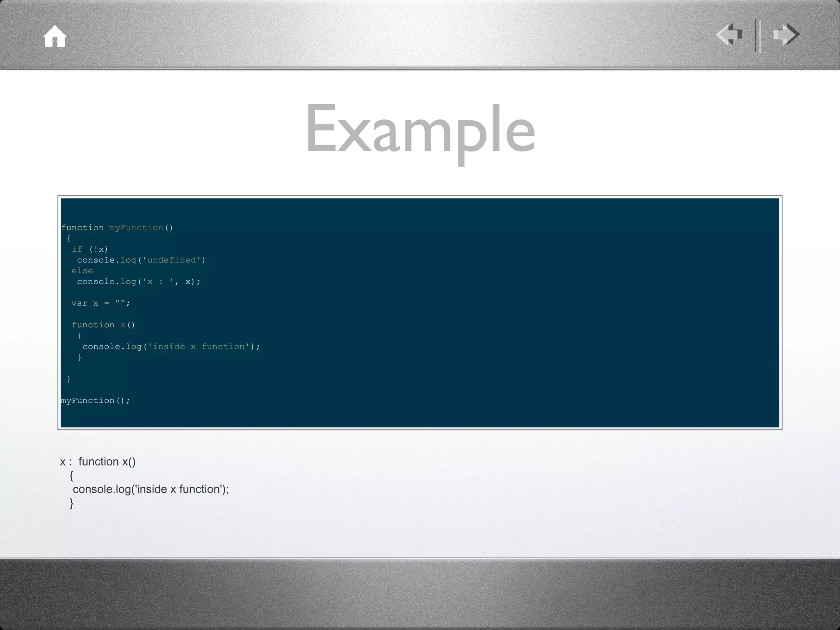The height and width of the screenshot is (630, 840).
Task: Click the Home icon in header
Action: [x=55, y=37]
